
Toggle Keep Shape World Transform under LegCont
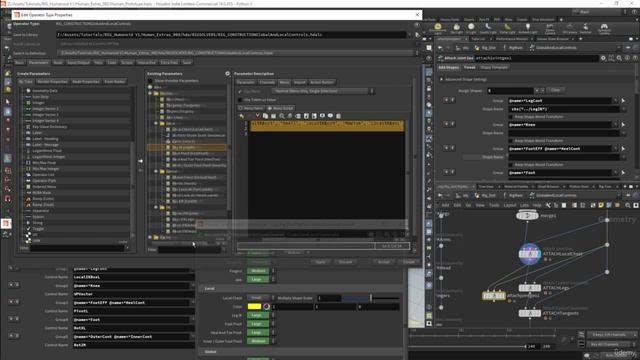point(510,117)
